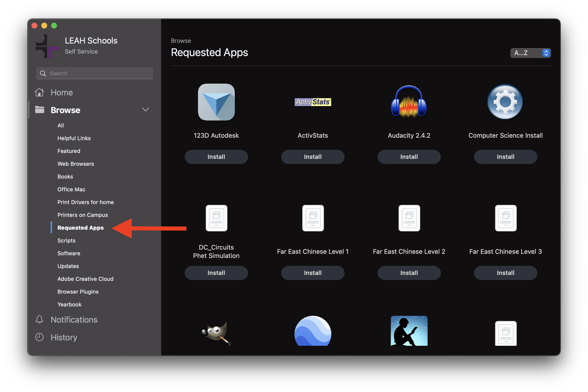This screenshot has height=392, width=588.
Task: Install ActivStats
Action: point(313,157)
